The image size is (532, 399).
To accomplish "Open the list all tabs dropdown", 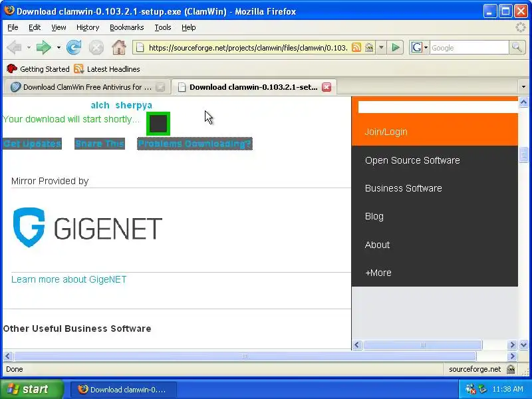I will (523, 87).
